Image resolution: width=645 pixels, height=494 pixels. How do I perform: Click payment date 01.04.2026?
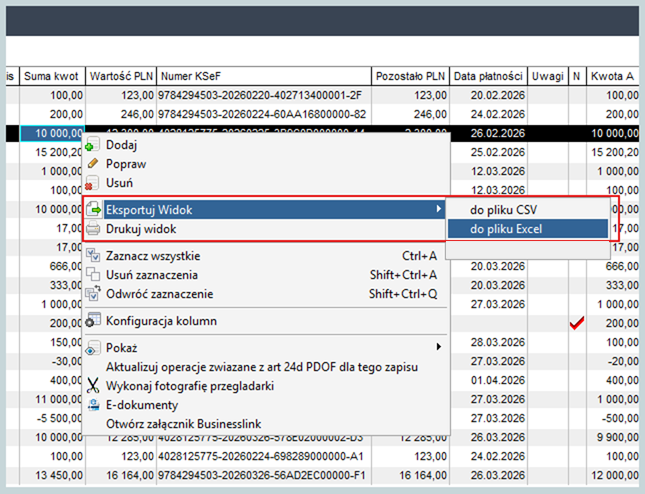pos(498,380)
